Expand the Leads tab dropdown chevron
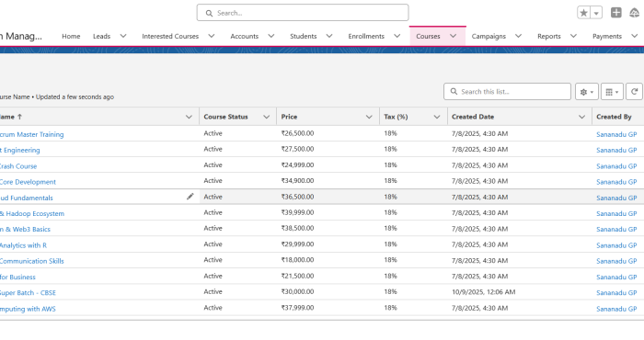Image resolution: width=644 pixels, height=340 pixels. [122, 36]
